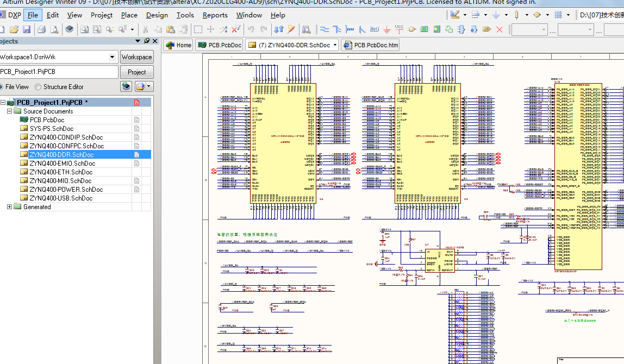The image size is (624, 364).
Task: Navigate hierarchy with the up/down arrows
Action: 279,29
